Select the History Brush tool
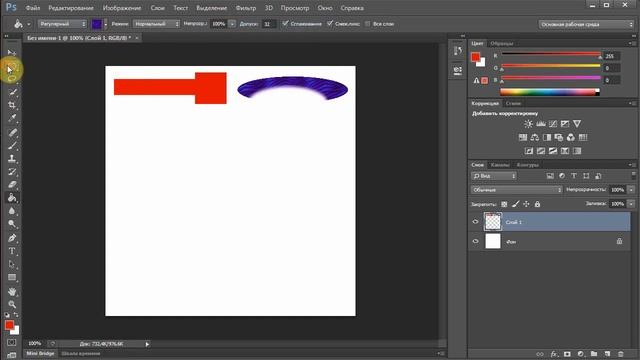Viewport: 640px width, 360px height. [x=12, y=171]
